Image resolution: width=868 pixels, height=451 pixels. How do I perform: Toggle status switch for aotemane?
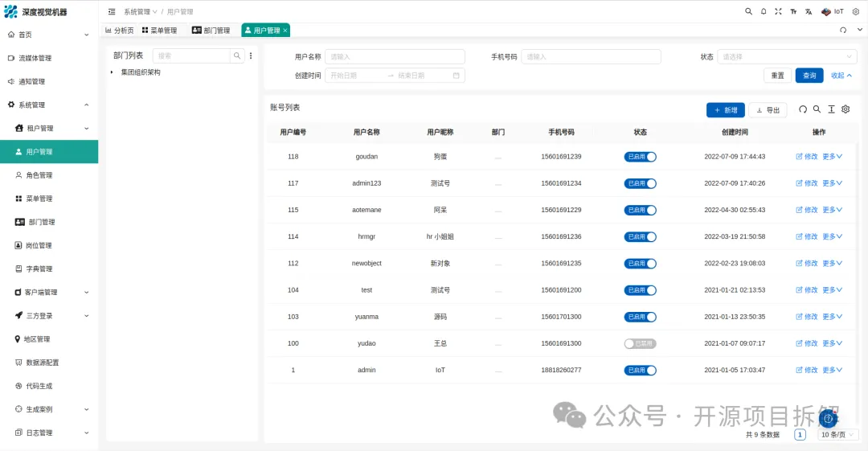click(x=640, y=210)
